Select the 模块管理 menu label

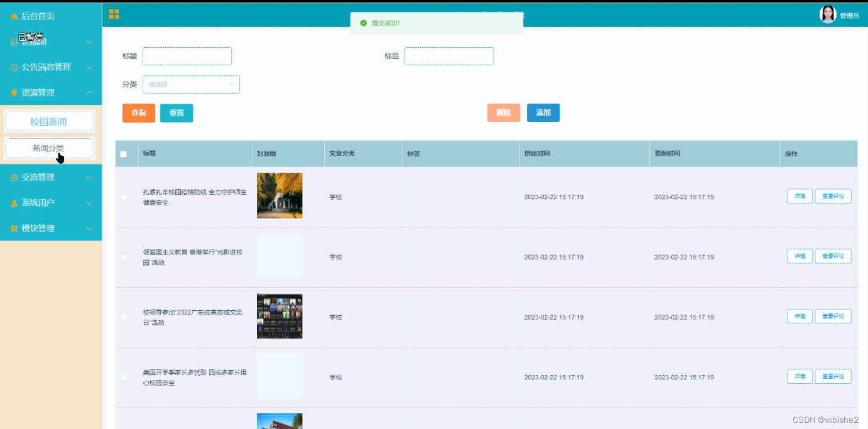[x=38, y=229]
